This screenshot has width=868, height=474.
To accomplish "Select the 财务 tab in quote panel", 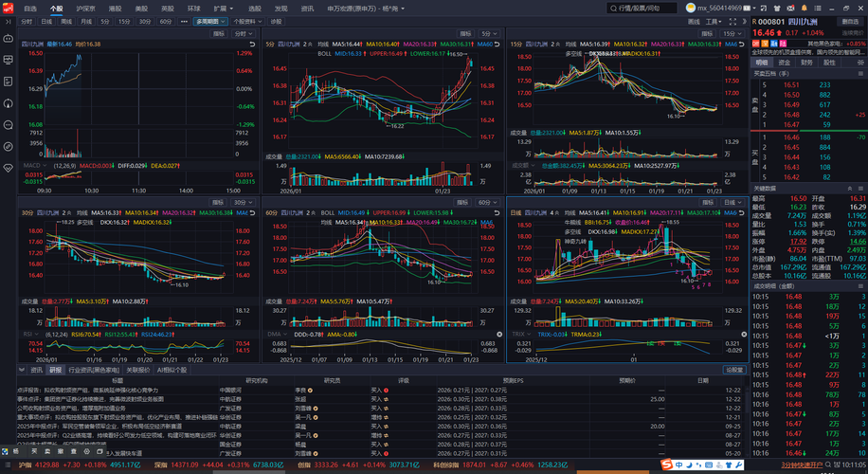I will [x=806, y=63].
